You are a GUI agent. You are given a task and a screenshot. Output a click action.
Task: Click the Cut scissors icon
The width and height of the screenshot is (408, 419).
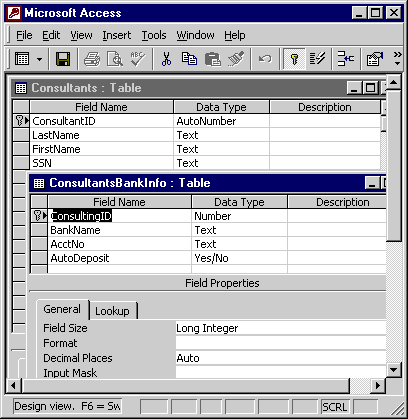pyautogui.click(x=166, y=59)
